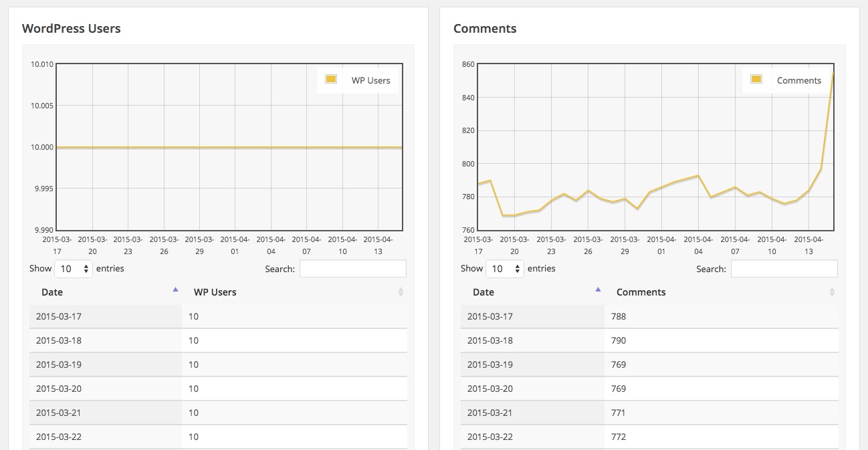Screen dimensions: 868x450
Task: Sort by Comments column header
Action: tap(721, 292)
